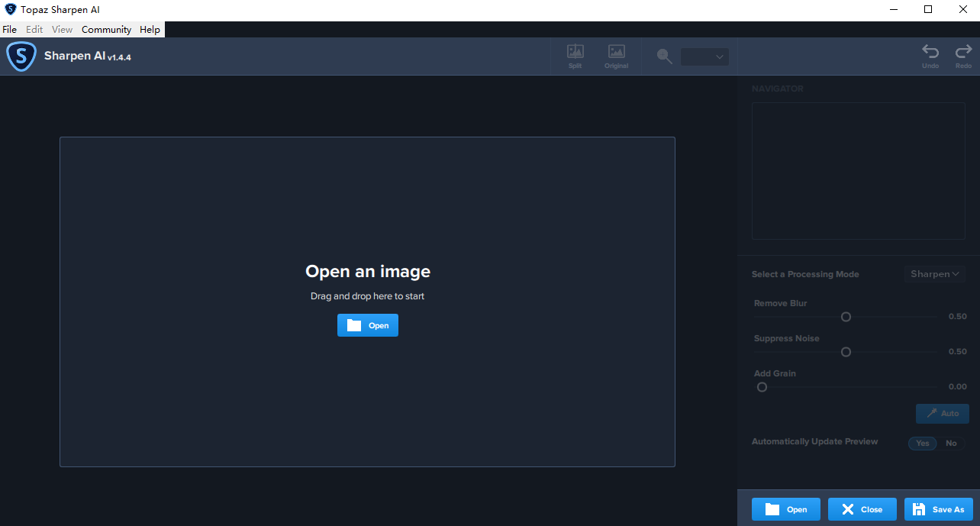980x526 pixels.
Task: Click the bottom bar Open button
Action: pyautogui.click(x=786, y=509)
